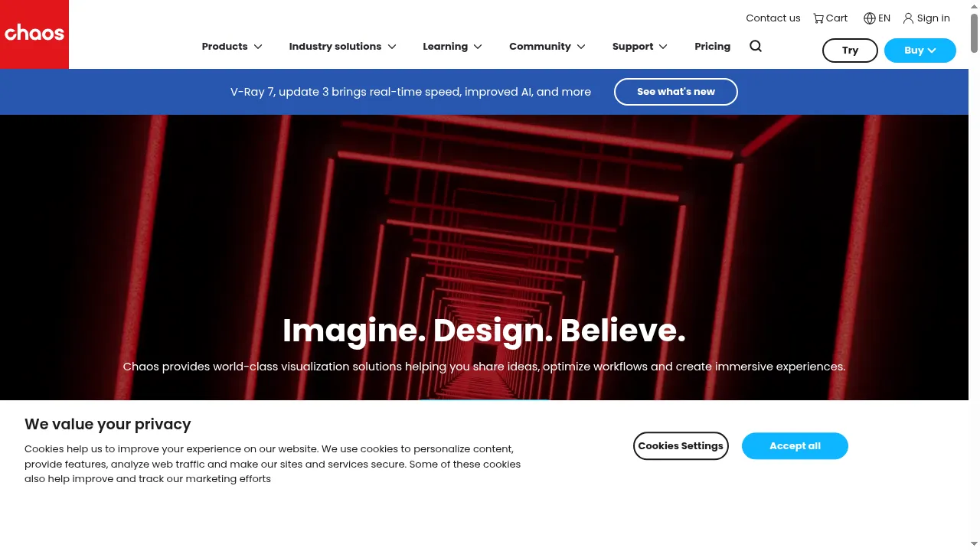Click the scrollbar down arrow
The height and width of the screenshot is (551, 980).
coord(974,545)
